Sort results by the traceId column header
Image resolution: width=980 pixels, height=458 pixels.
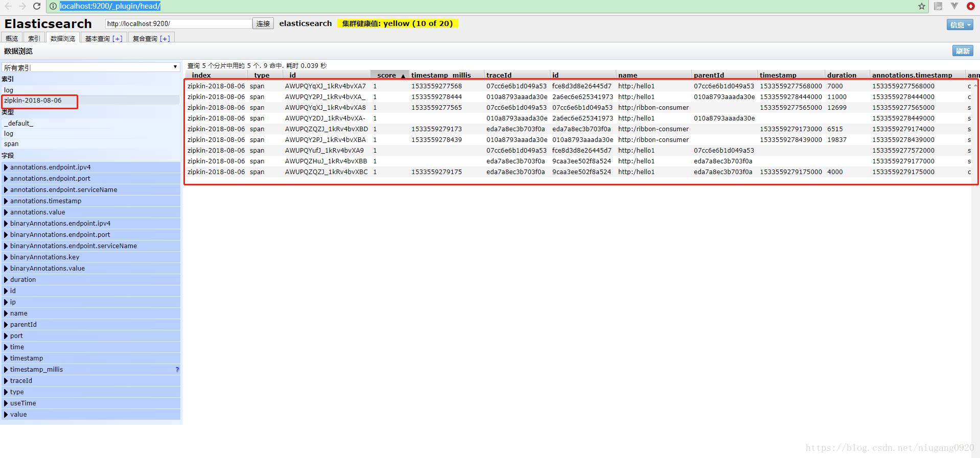(517, 75)
